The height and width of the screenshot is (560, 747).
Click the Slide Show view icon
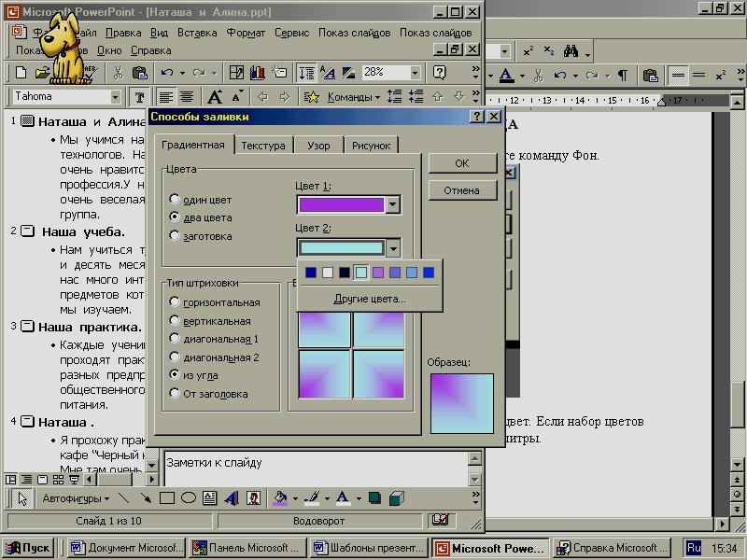click(x=75, y=480)
